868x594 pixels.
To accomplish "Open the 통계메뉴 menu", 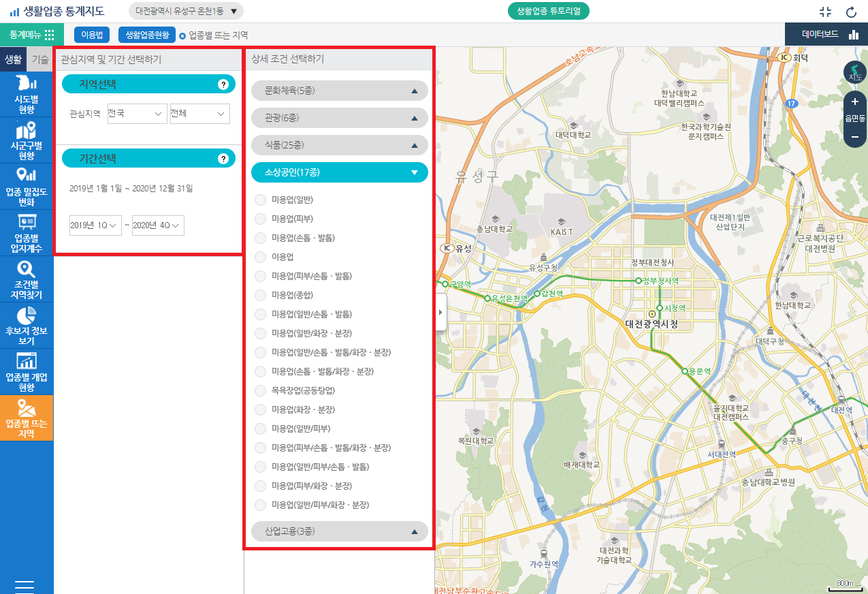I will [x=31, y=35].
